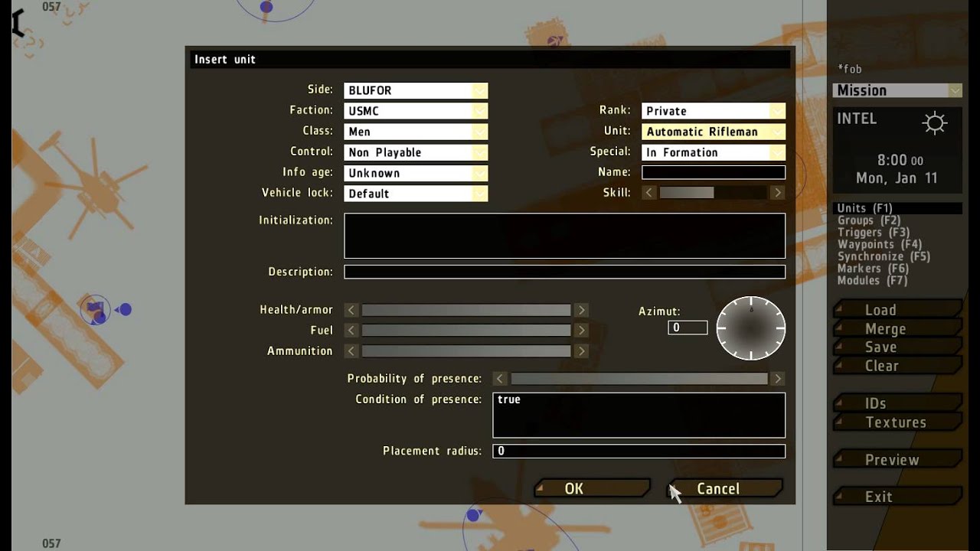Click the Skill slider bar
The width and height of the screenshot is (980, 551).
(x=713, y=193)
